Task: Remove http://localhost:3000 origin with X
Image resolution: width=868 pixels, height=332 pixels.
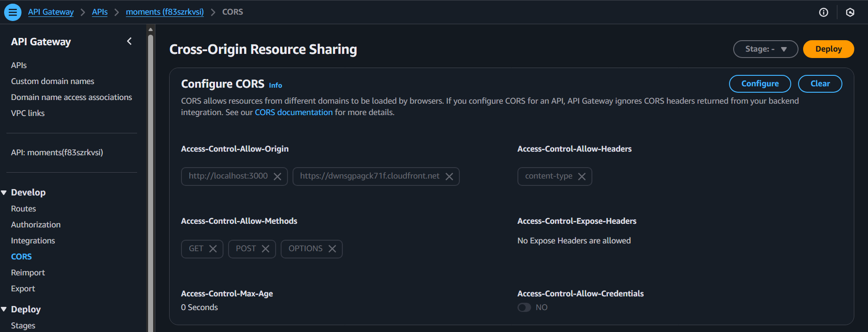Action: pos(277,177)
